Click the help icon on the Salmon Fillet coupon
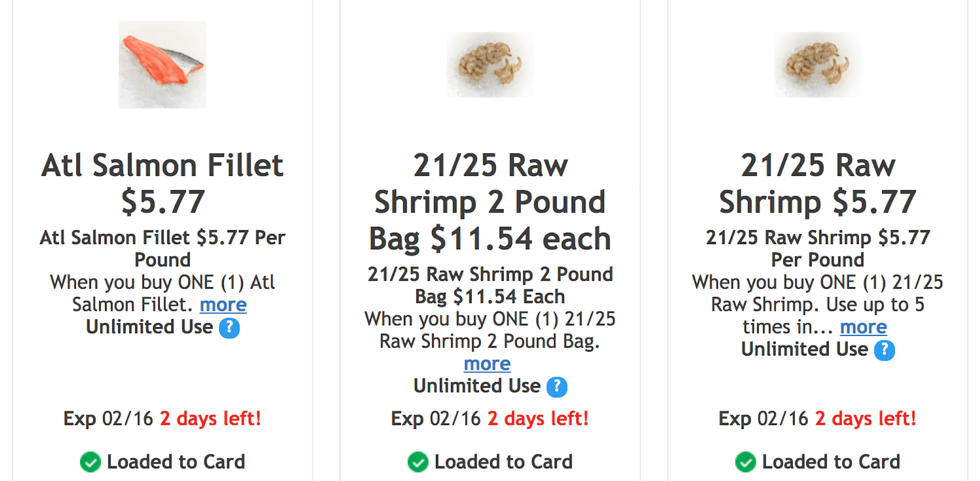 (x=229, y=328)
